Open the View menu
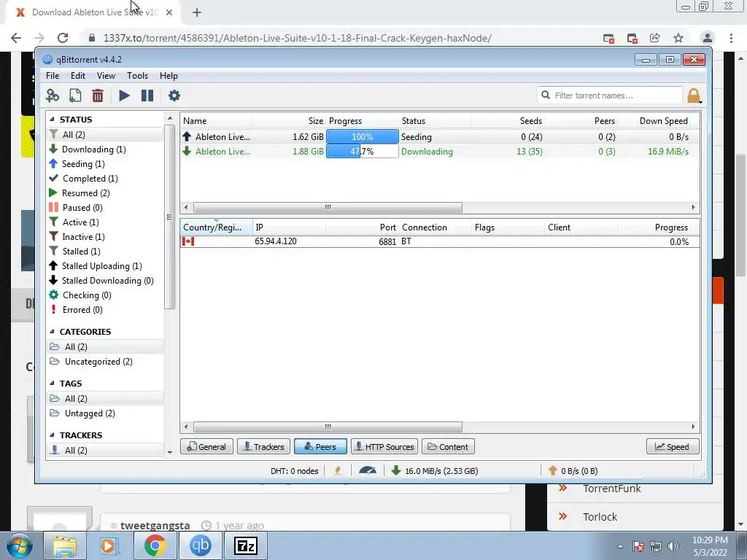This screenshot has width=747, height=560. click(x=106, y=76)
